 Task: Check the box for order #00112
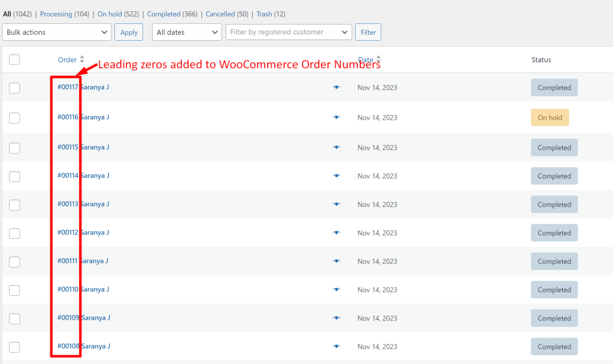click(x=14, y=233)
